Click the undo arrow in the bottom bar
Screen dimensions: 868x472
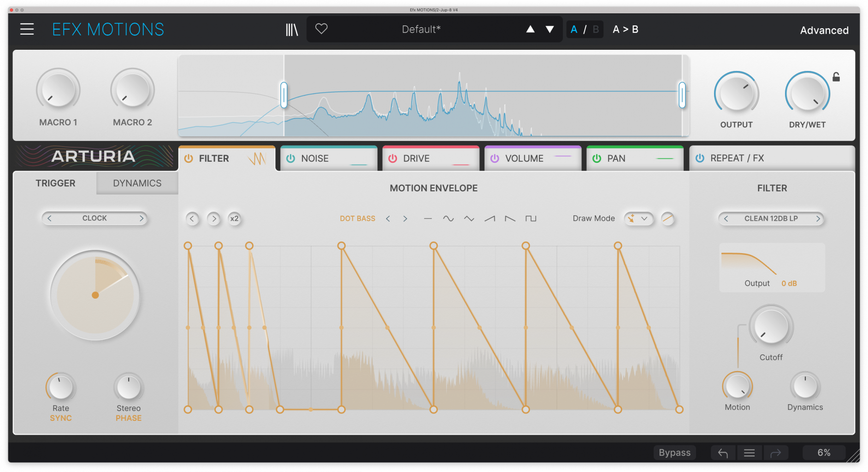722,452
